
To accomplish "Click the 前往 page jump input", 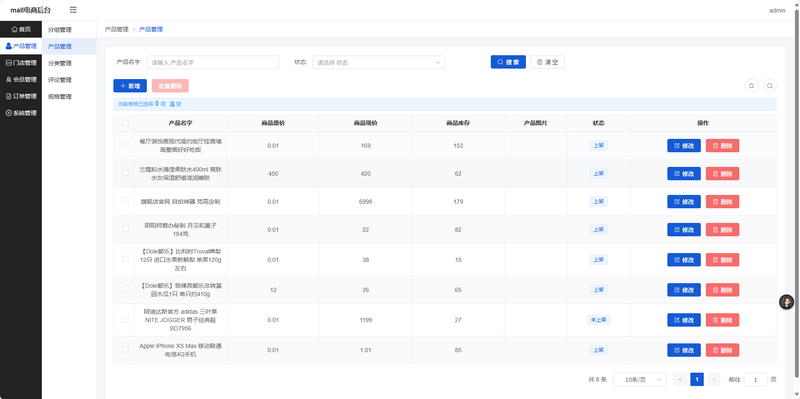I will tap(756, 379).
